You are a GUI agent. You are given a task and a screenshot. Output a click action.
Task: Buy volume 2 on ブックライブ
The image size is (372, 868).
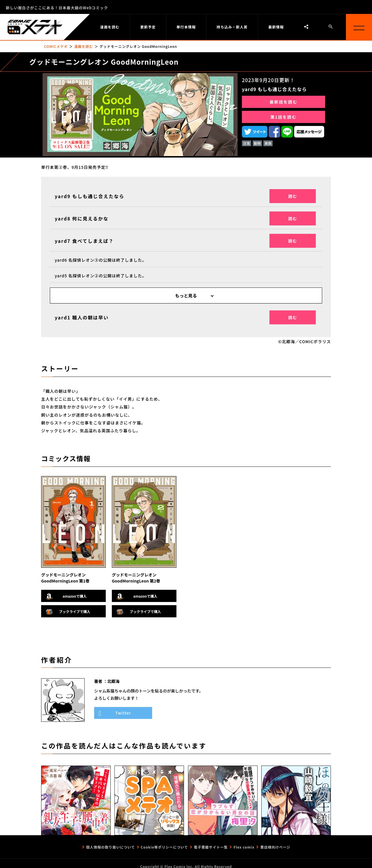[144, 611]
